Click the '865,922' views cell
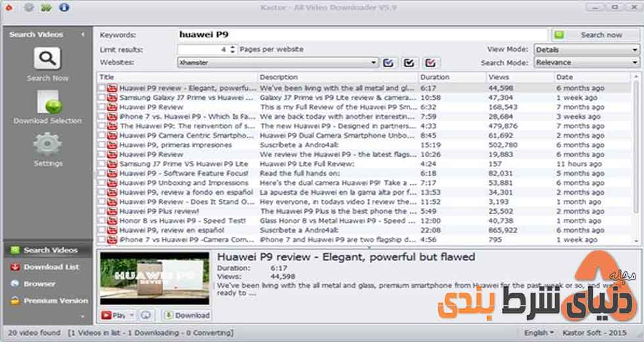The width and height of the screenshot is (644, 342). tap(503, 230)
